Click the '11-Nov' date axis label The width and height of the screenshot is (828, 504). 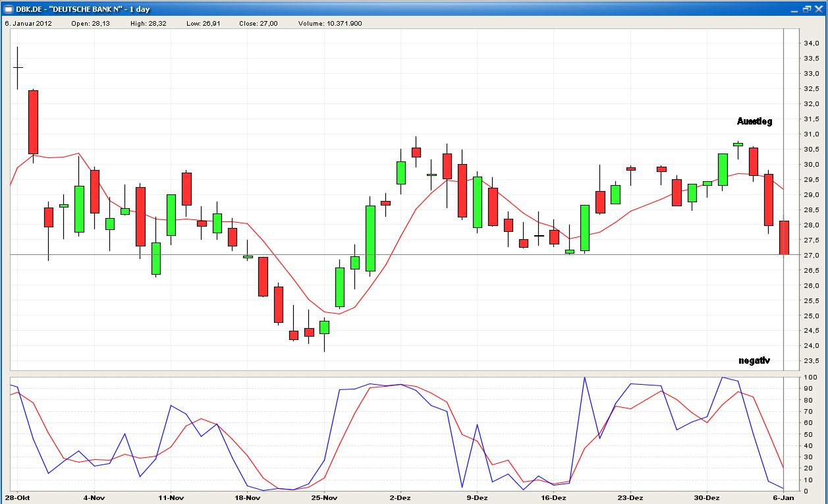click(x=171, y=497)
